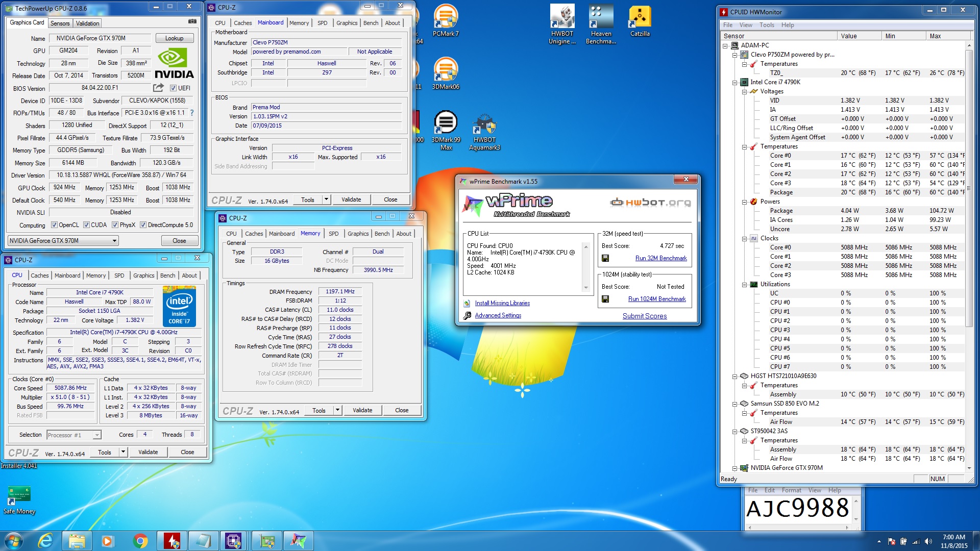Launch Catzilla desktop shortcut
The image size is (980, 551).
640,20
